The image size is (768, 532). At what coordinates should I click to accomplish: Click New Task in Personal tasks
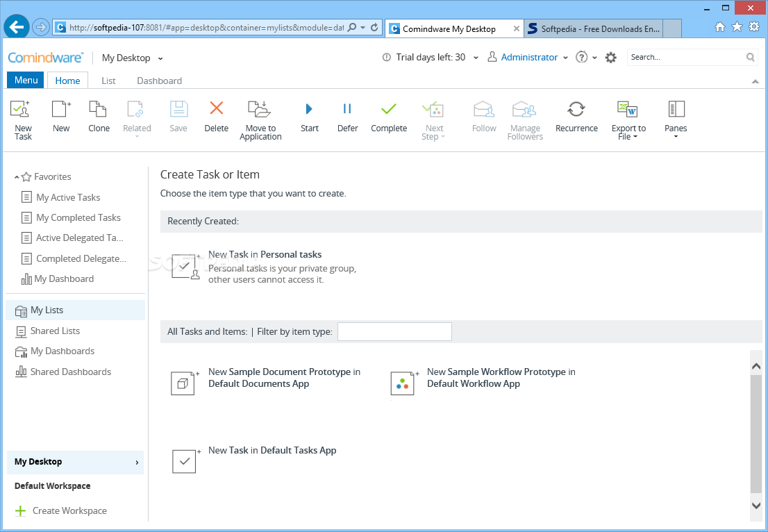point(265,255)
